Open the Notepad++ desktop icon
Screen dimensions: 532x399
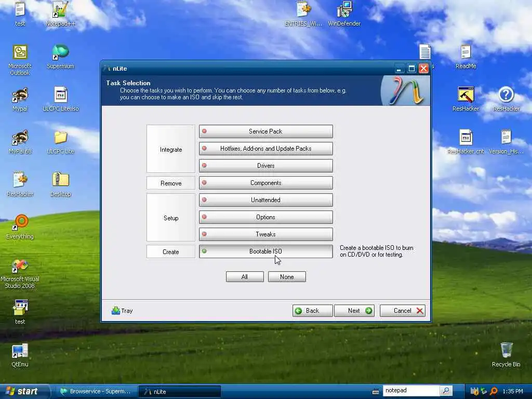pos(60,14)
